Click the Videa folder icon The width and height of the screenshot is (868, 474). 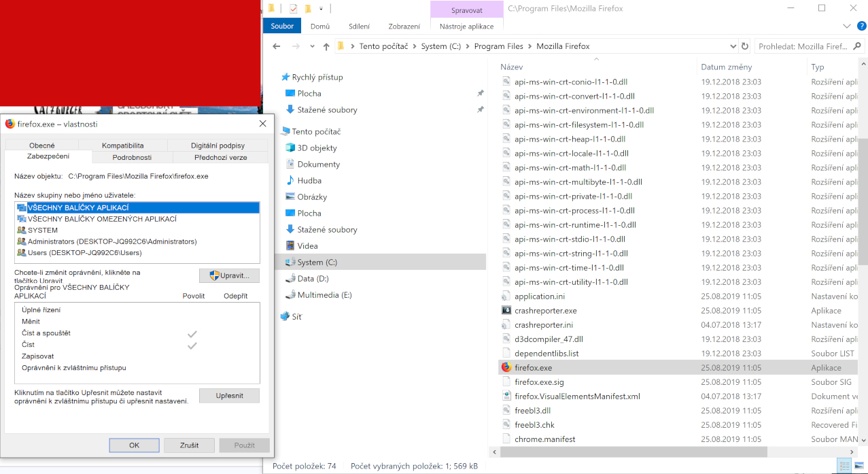[x=290, y=246]
